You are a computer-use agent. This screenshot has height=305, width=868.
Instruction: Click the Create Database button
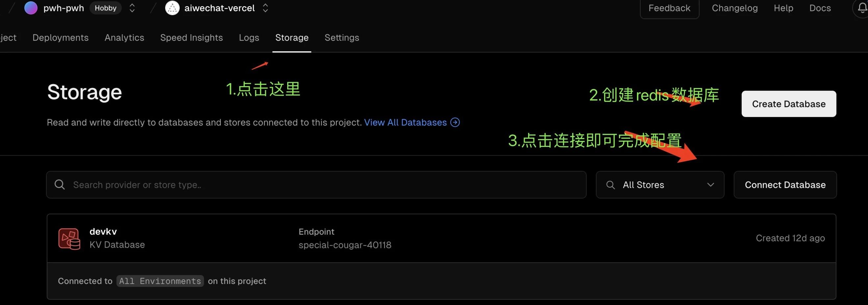click(x=788, y=104)
